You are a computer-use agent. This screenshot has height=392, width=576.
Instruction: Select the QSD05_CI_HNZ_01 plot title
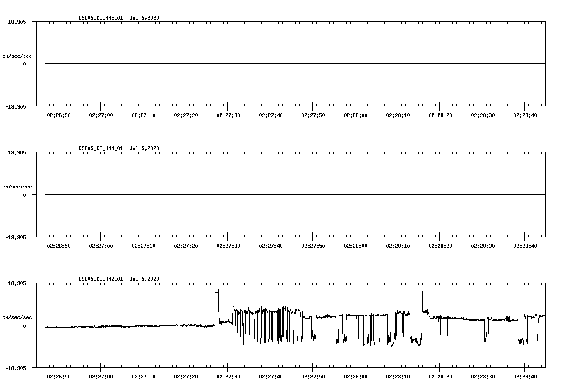[101, 279]
